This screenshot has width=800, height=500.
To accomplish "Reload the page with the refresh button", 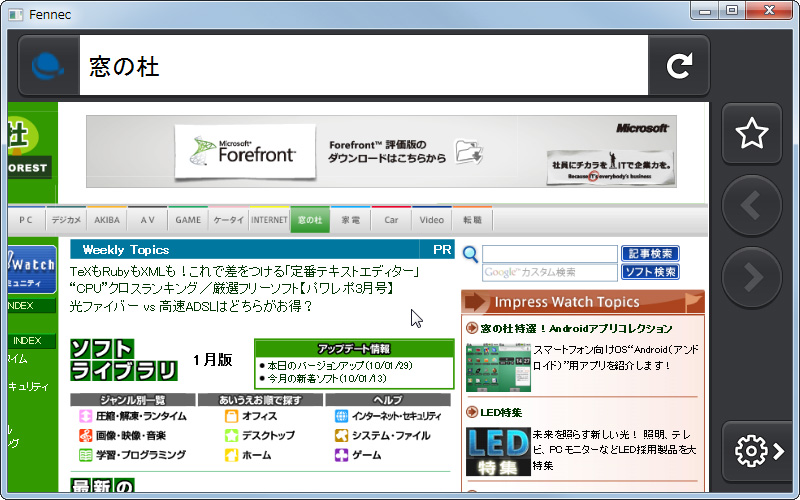I will click(679, 65).
